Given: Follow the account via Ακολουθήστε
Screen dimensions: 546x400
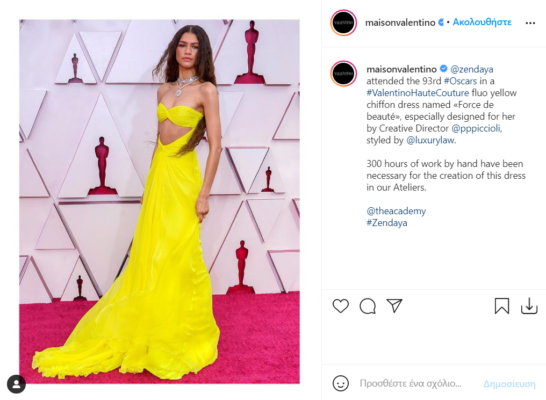Looking at the screenshot, I should [482, 22].
